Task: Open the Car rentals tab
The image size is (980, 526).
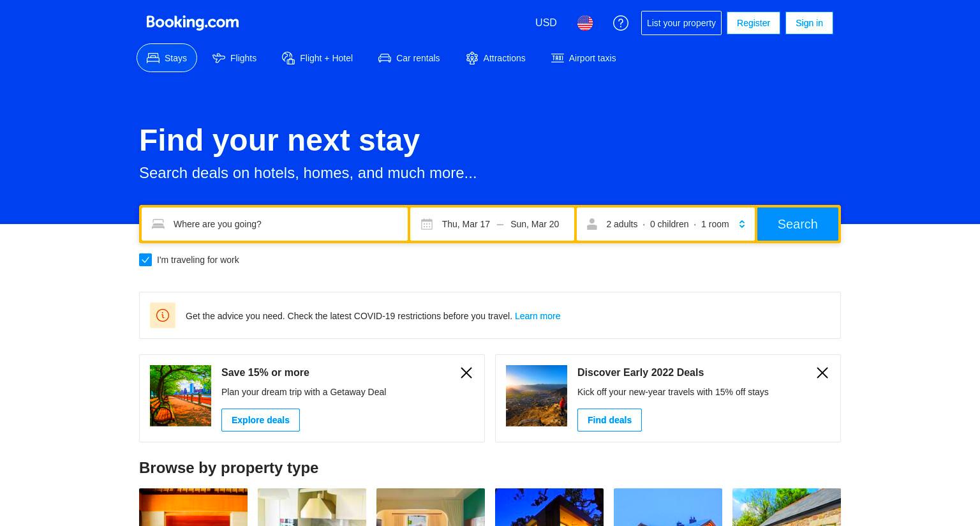Action: pyautogui.click(x=409, y=58)
